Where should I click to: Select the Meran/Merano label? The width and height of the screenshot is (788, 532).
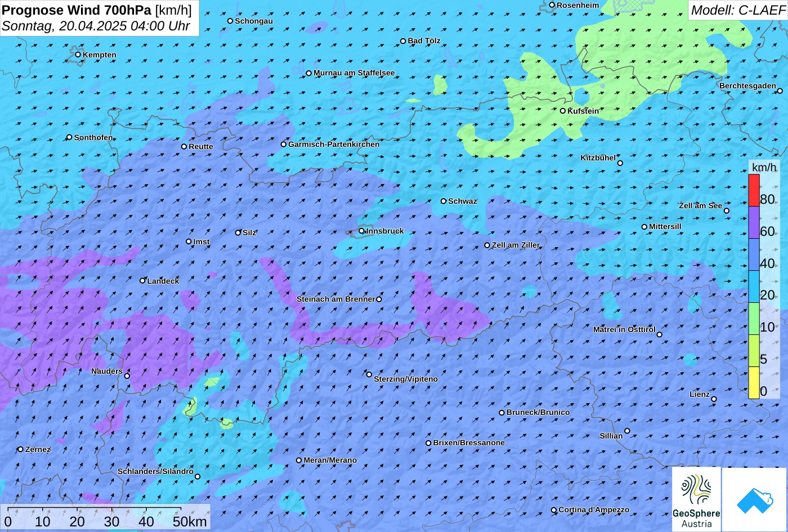(330, 460)
